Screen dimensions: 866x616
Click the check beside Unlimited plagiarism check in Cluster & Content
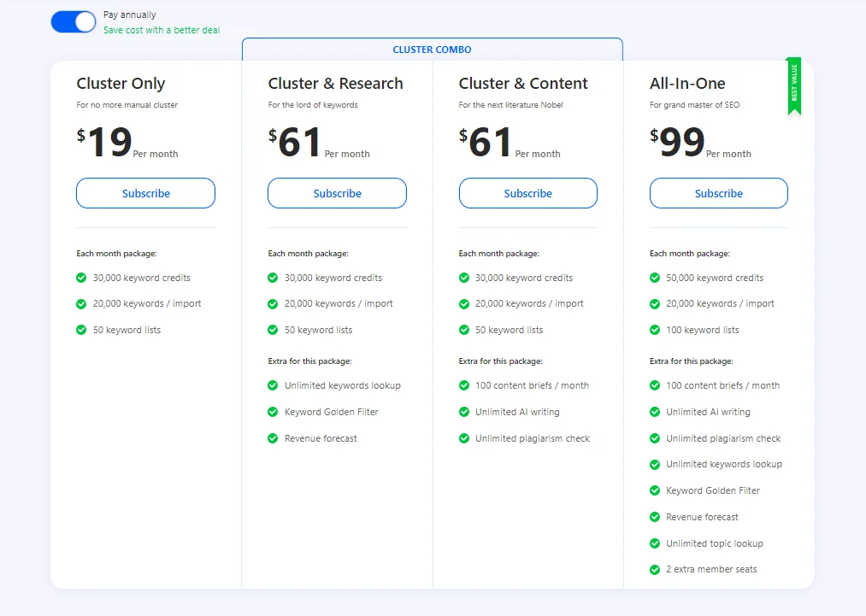(x=464, y=438)
